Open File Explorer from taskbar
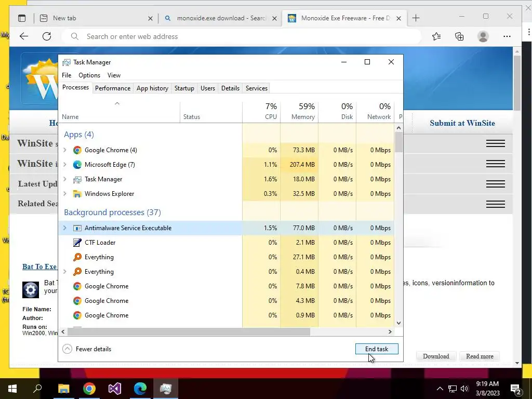532x399 pixels. coord(63,389)
